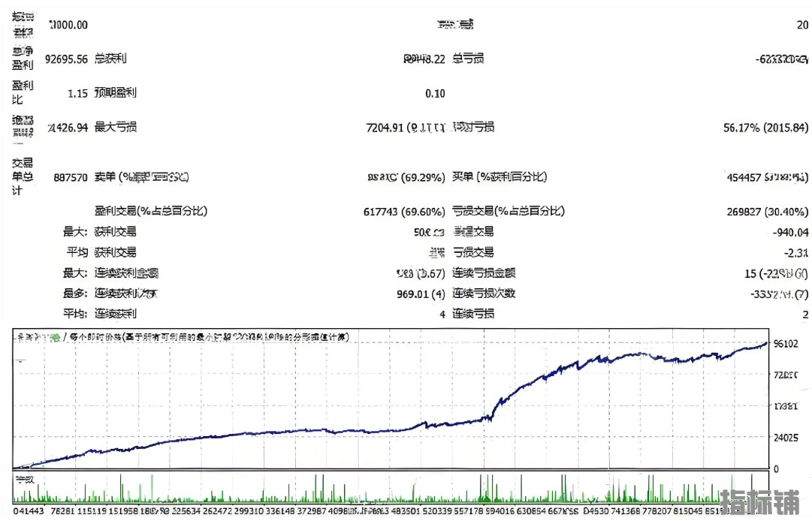This screenshot has height=521, width=812.
Task: Select the expected payoff value 0.10
Action: click(x=435, y=94)
